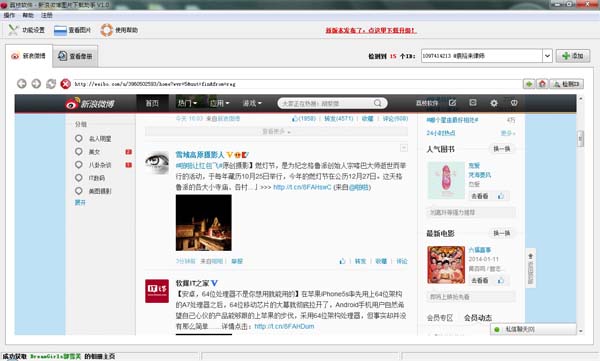Expand the 应用 (apps) dropdown in the Weibo navbar
Viewport: 600px width, 361px height.
pyautogui.click(x=220, y=103)
